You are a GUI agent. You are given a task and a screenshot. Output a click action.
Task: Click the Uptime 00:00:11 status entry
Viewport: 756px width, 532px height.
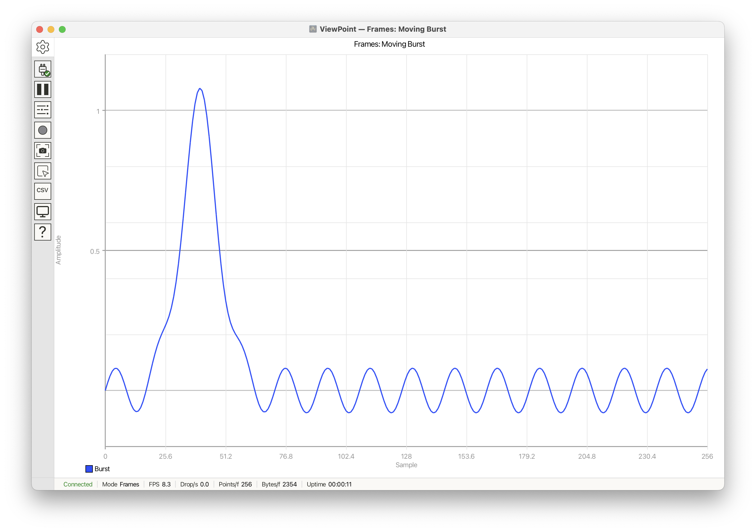(x=329, y=484)
